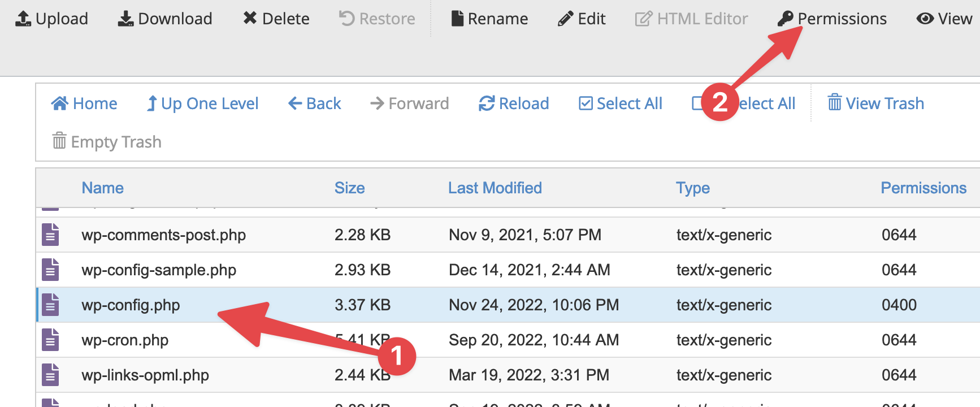
Task: Click the Upload icon in toolbar
Action: [x=23, y=19]
